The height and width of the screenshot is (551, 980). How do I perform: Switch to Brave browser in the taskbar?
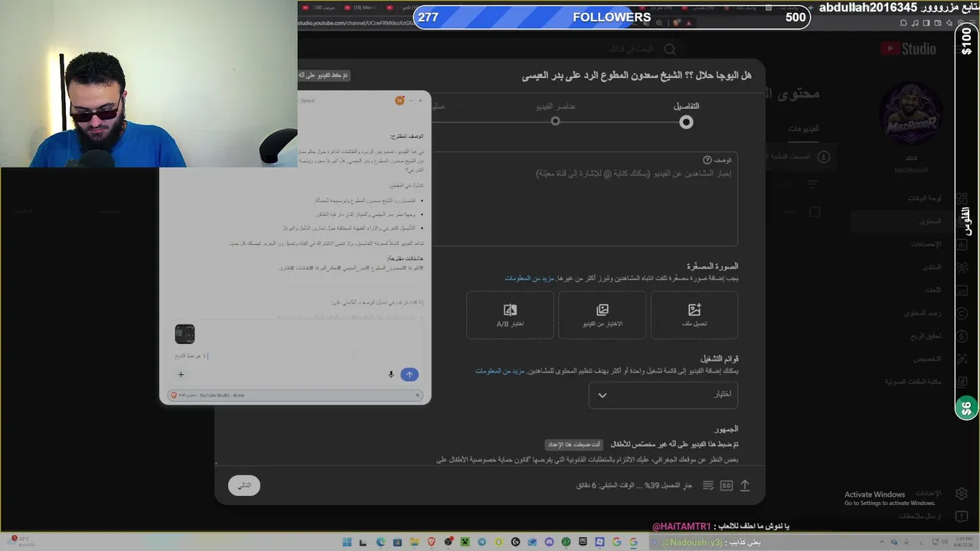(431, 542)
